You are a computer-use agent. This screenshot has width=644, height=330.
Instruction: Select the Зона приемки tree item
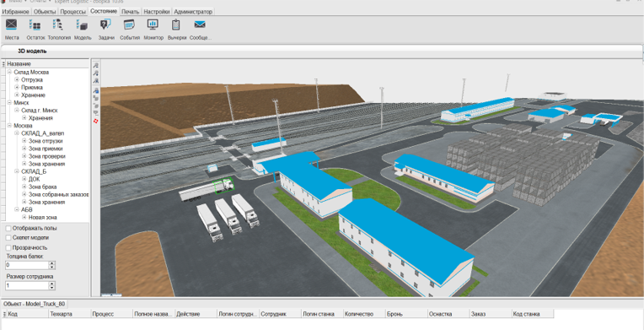(46, 149)
